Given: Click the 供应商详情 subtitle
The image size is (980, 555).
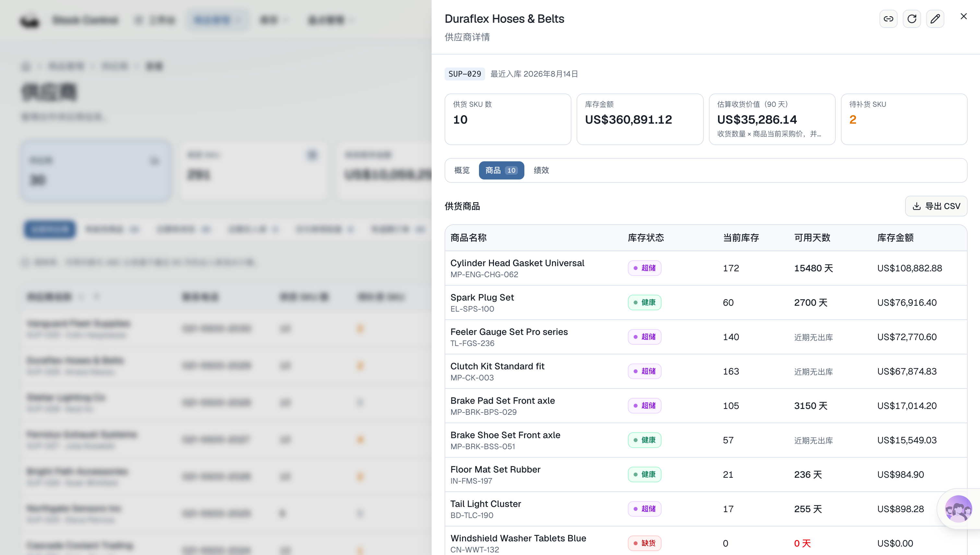Looking at the screenshot, I should [467, 37].
